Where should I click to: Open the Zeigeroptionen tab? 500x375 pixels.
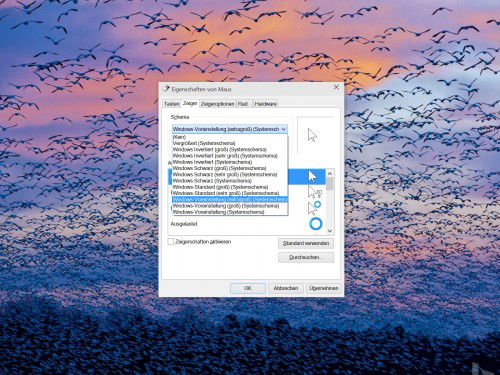coord(217,104)
